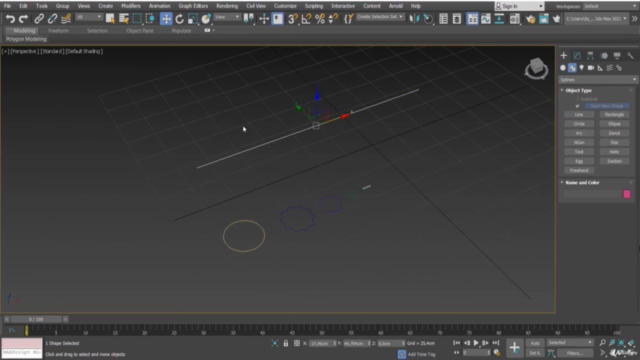Open the Rendering menu

click(227, 6)
